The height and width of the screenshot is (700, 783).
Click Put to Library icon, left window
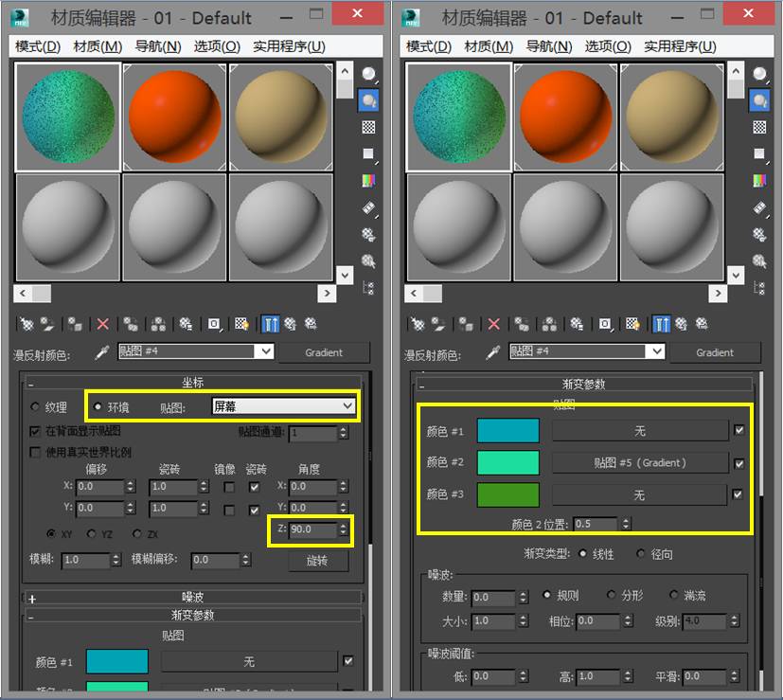tap(186, 324)
